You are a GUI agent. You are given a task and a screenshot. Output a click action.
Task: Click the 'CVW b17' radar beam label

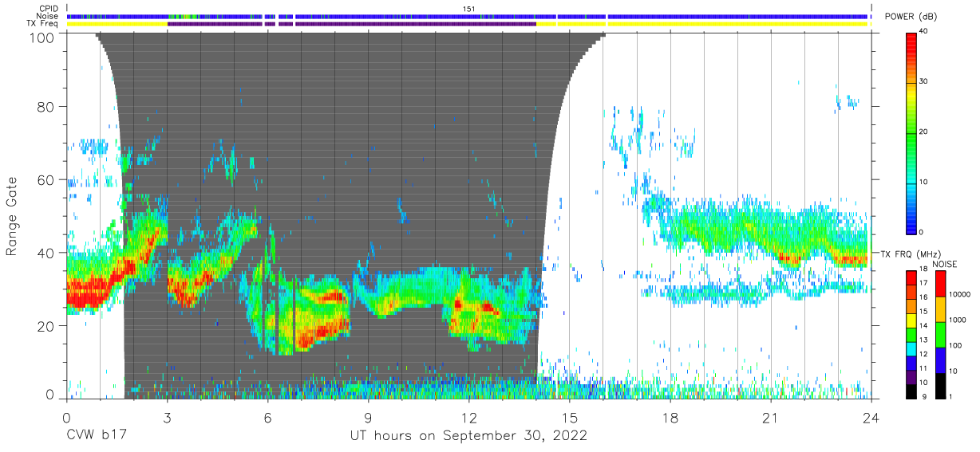[95, 436]
